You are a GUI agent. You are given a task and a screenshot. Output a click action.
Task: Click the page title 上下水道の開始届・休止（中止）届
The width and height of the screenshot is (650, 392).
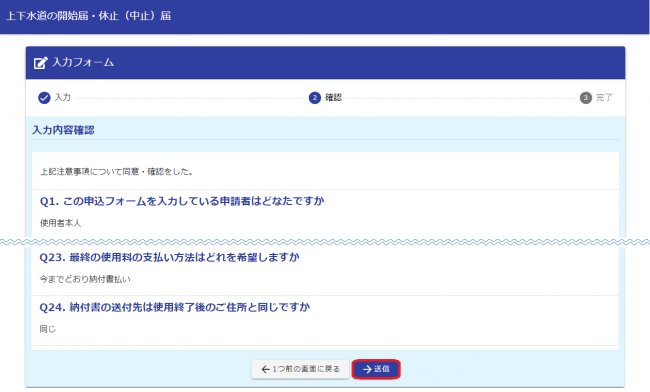coord(88,16)
